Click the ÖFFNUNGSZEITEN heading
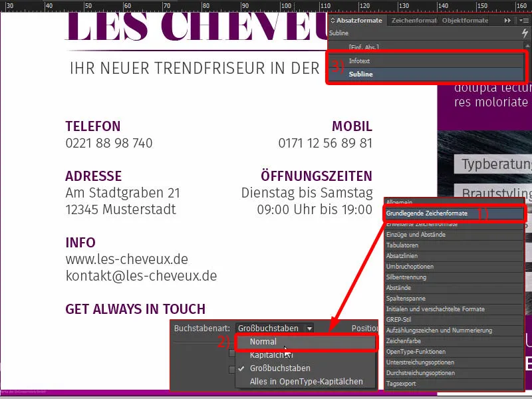Screen dimensions: 532x399 click(x=317, y=176)
